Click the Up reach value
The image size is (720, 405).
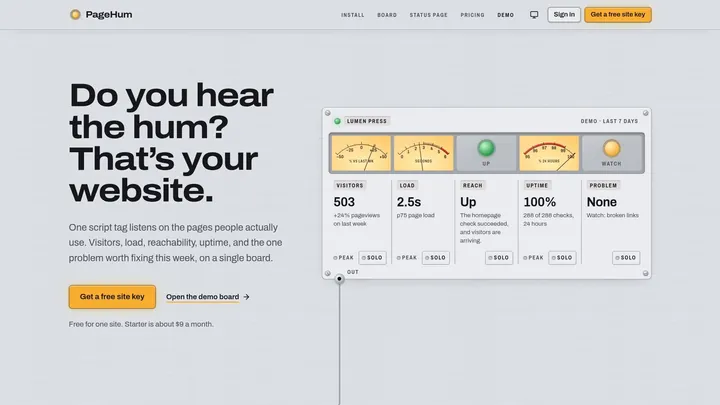pos(468,202)
